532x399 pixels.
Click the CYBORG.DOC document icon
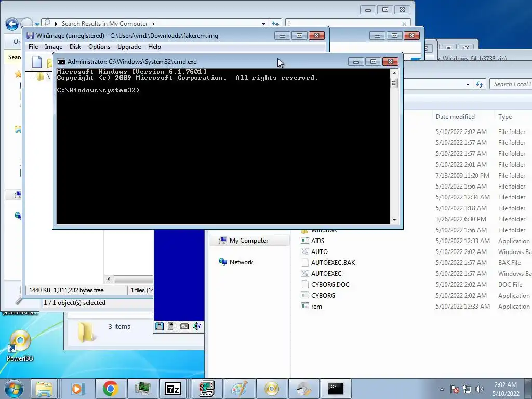pos(304,284)
